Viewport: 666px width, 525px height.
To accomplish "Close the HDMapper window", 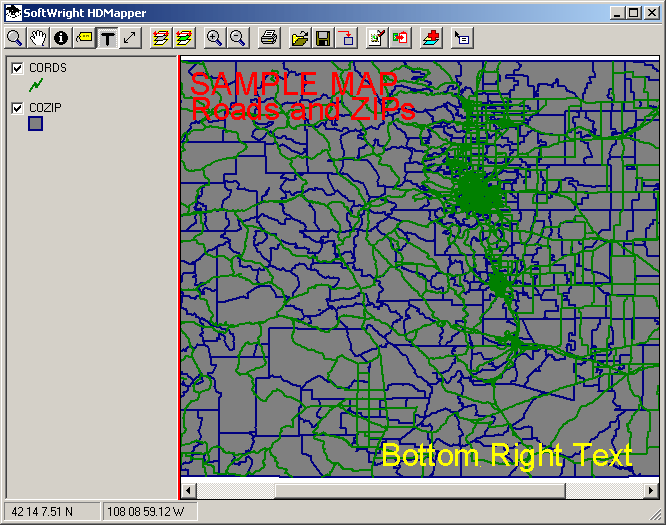I will [x=652, y=13].
